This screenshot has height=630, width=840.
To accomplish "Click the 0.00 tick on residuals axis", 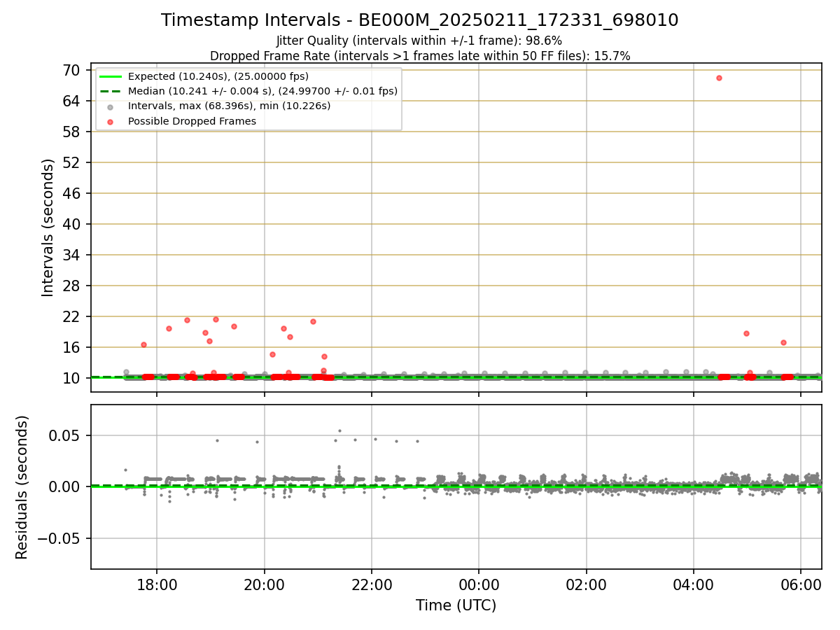I will [x=66, y=486].
